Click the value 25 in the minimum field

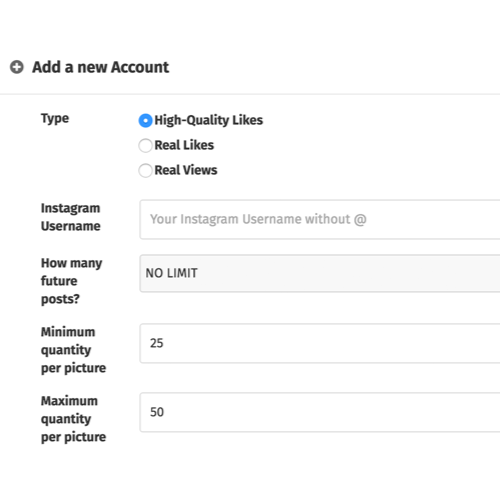pyautogui.click(x=157, y=343)
